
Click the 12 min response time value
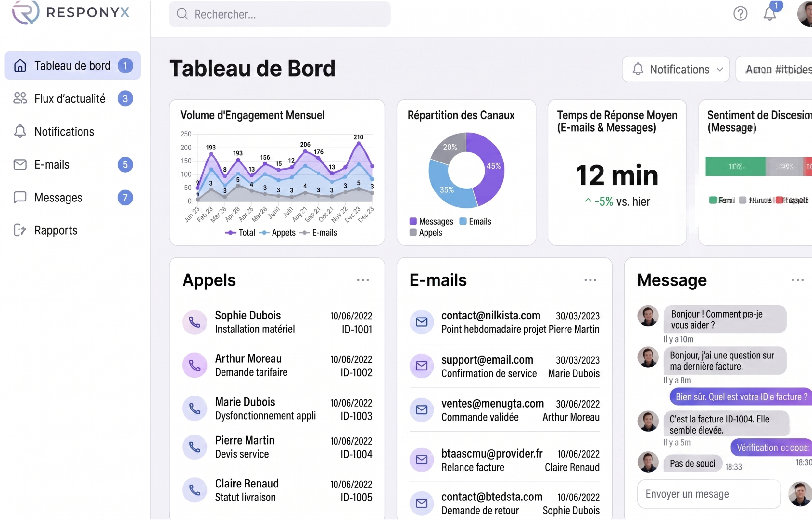(x=617, y=175)
